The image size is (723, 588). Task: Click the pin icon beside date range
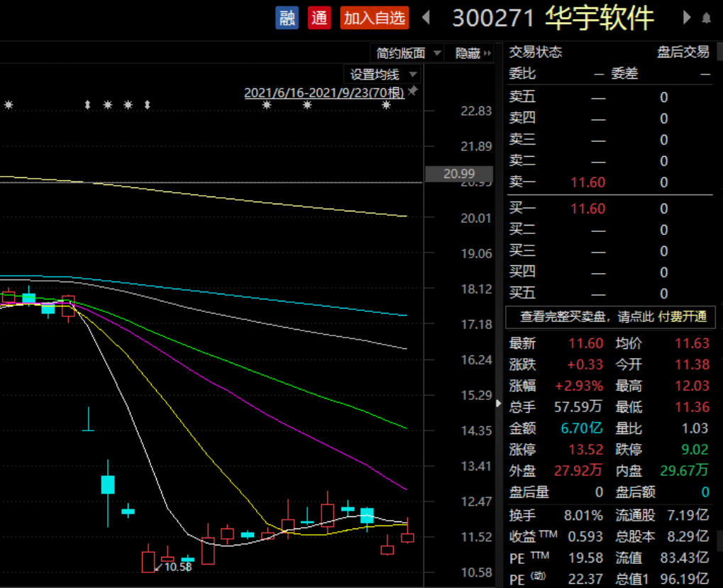click(413, 90)
